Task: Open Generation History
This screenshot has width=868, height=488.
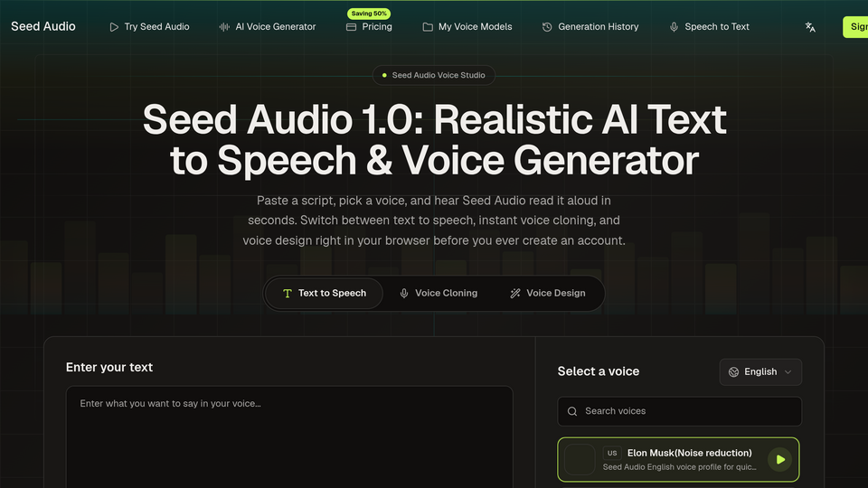Action: pyautogui.click(x=590, y=26)
